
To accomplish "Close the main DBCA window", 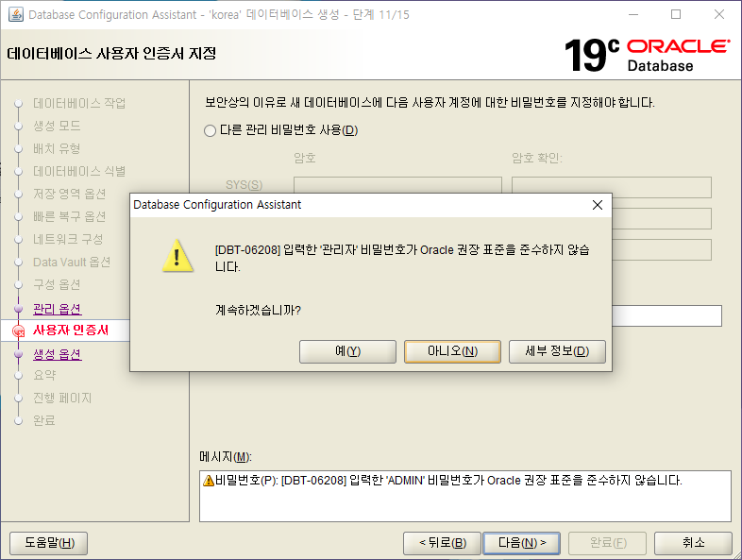I will 718,15.
